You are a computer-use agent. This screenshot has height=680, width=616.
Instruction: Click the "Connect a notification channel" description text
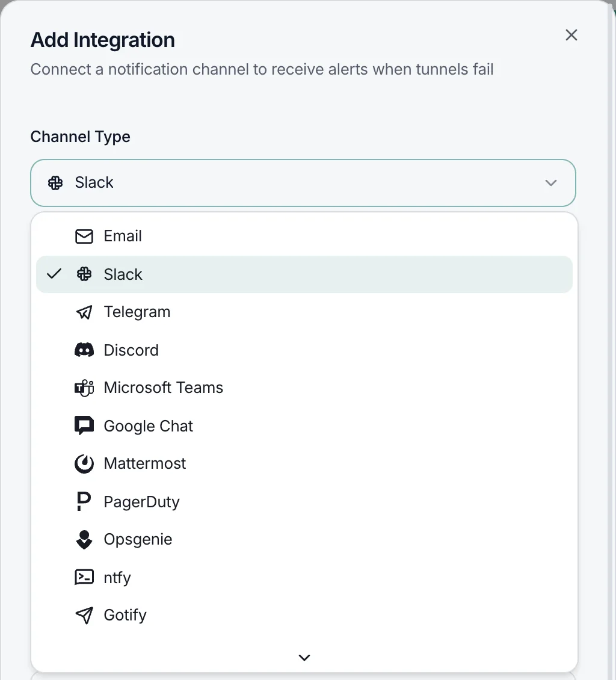tap(262, 69)
